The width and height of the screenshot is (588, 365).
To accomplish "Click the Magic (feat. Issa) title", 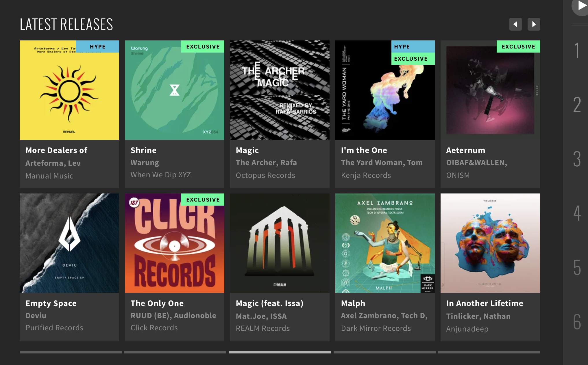I will [x=270, y=303].
